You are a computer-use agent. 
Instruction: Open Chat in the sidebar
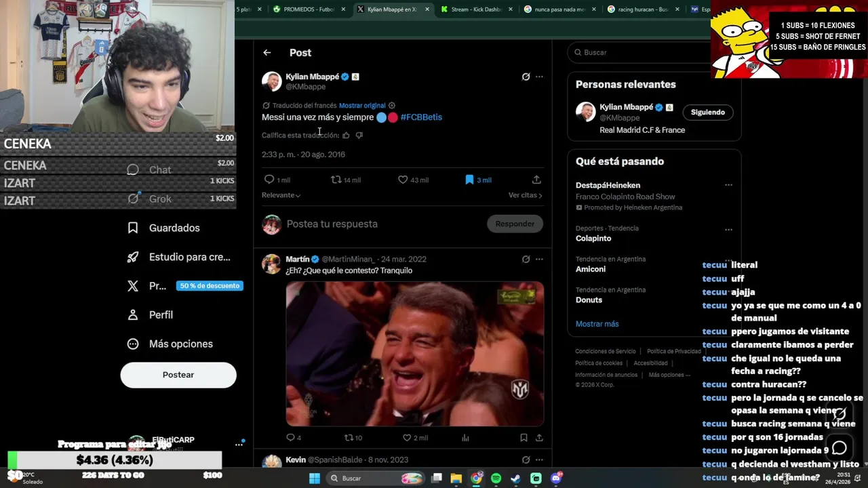(x=149, y=169)
